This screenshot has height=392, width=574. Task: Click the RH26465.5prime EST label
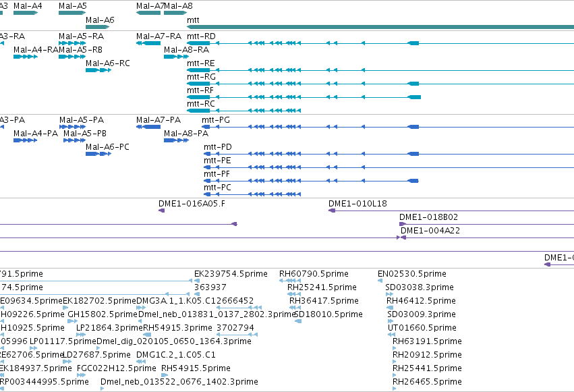427,383
